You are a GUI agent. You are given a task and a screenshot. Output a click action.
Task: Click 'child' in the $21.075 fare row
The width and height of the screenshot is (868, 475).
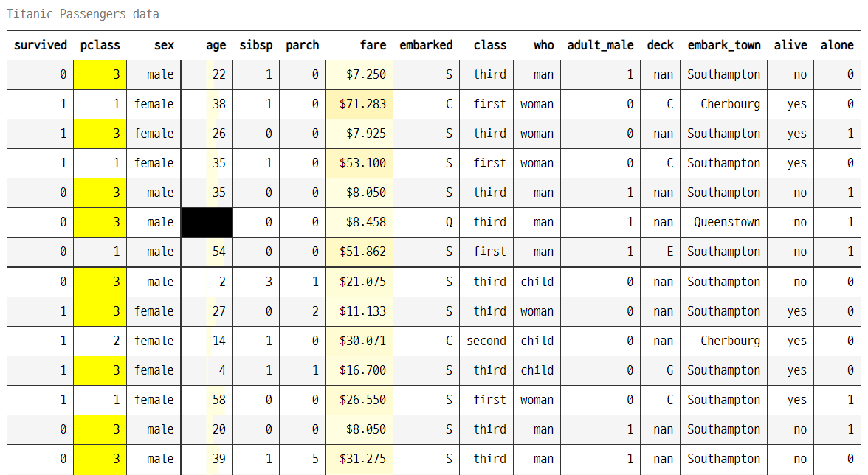coord(537,282)
